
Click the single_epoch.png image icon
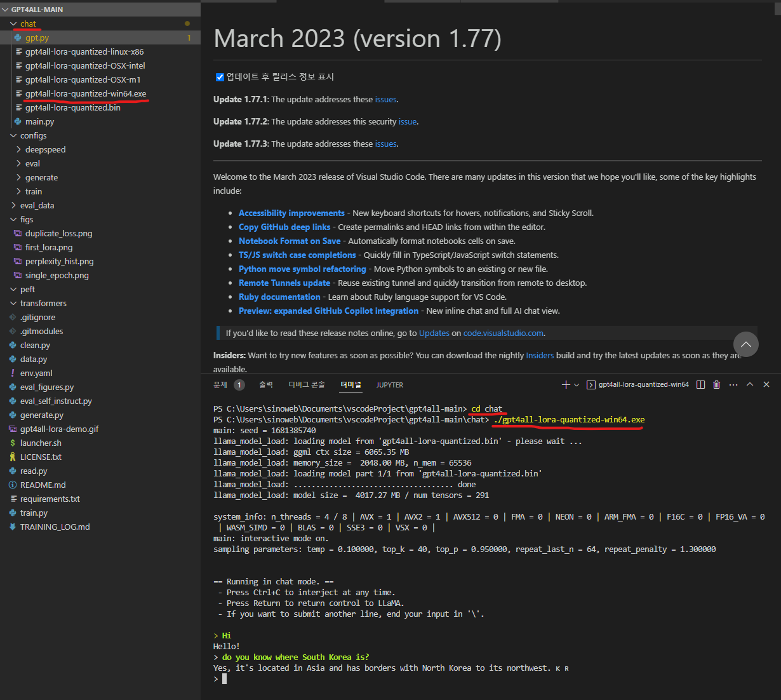[x=18, y=275]
